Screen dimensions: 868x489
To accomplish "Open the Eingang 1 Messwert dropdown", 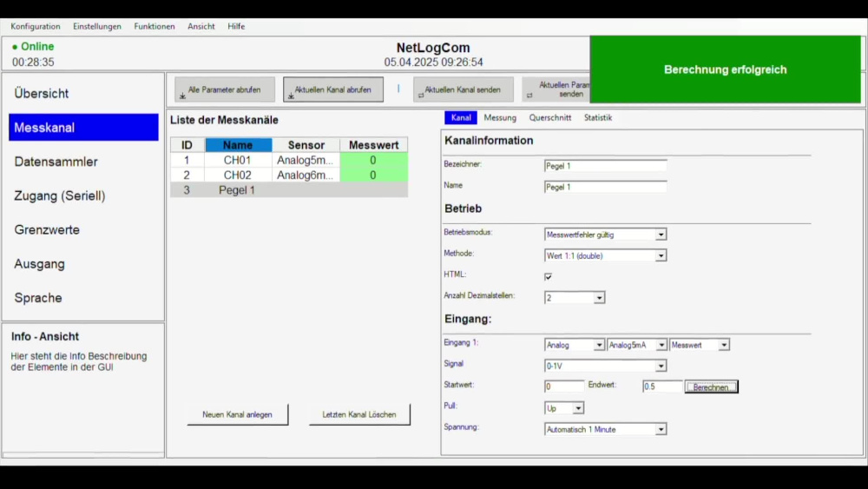I will tap(700, 345).
